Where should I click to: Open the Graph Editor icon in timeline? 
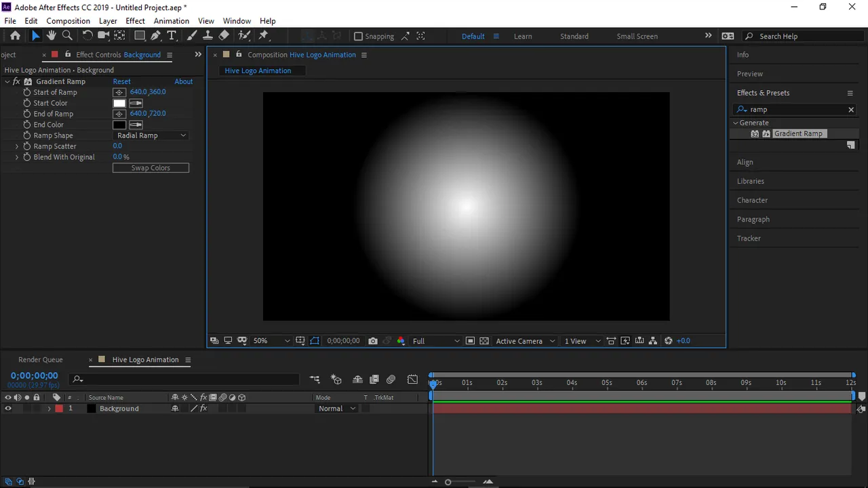412,380
